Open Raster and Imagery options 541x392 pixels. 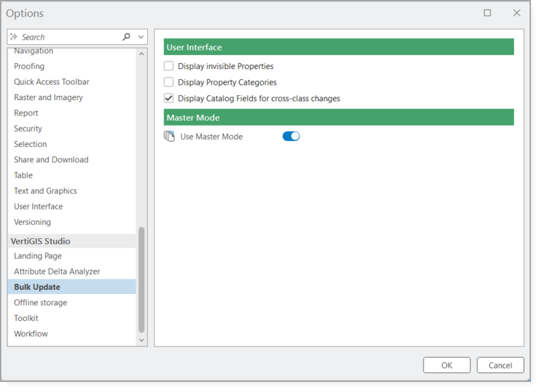coord(48,98)
